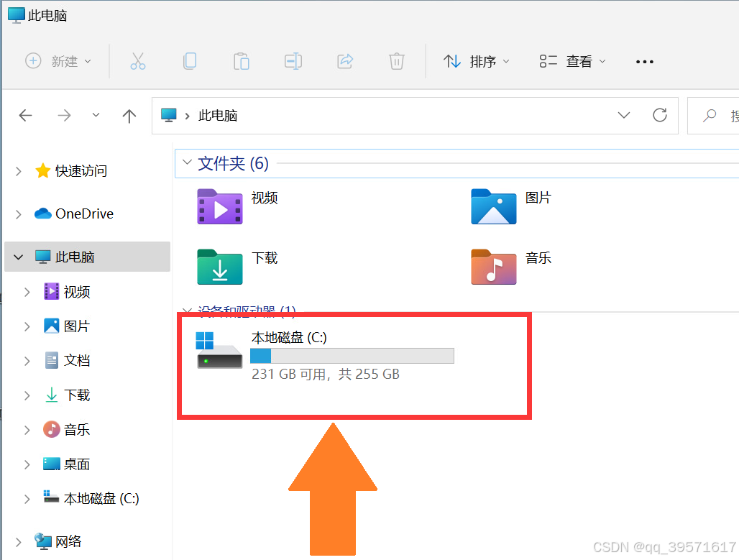Click the 文件夹 (6) group header text
Screen dimensions: 739x560
(x=233, y=164)
